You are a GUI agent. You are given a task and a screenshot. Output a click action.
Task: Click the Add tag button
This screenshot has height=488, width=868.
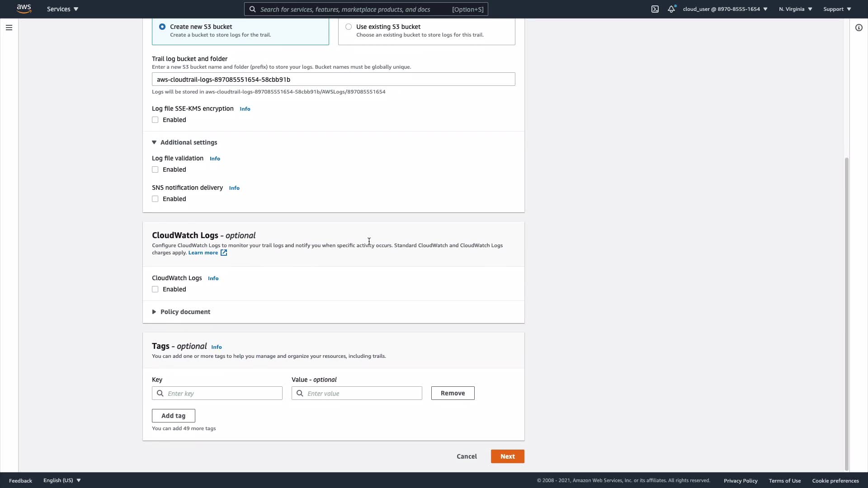pos(173,416)
